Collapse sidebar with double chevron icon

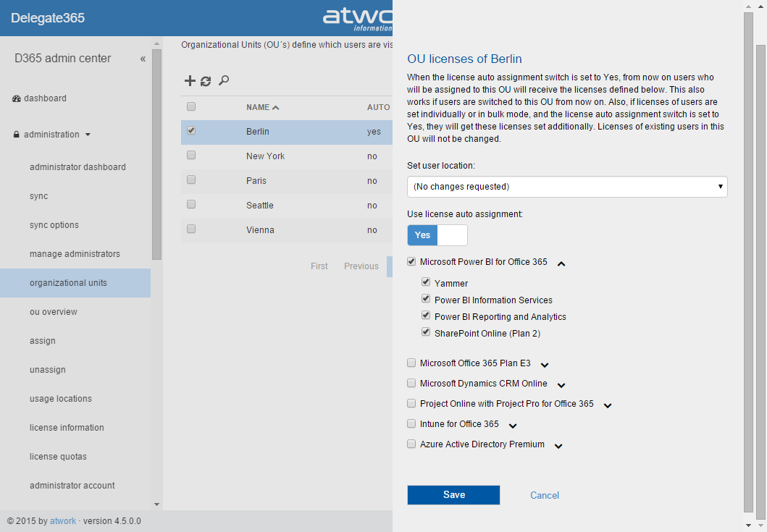(143, 59)
